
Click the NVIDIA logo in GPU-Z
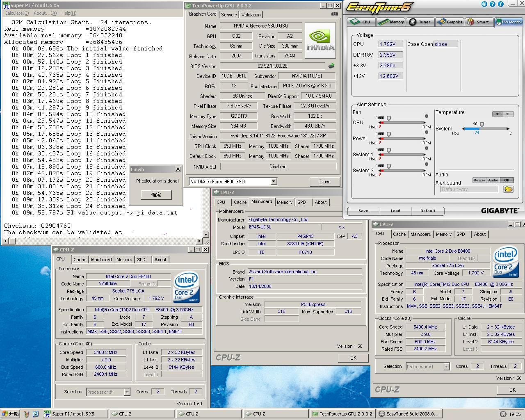point(320,40)
